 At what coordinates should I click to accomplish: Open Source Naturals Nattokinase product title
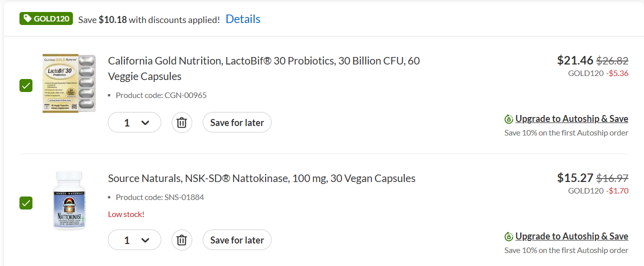pyautogui.click(x=262, y=178)
